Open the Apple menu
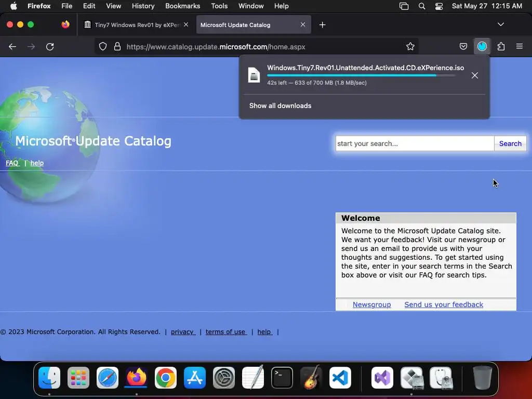532x399 pixels. click(14, 6)
